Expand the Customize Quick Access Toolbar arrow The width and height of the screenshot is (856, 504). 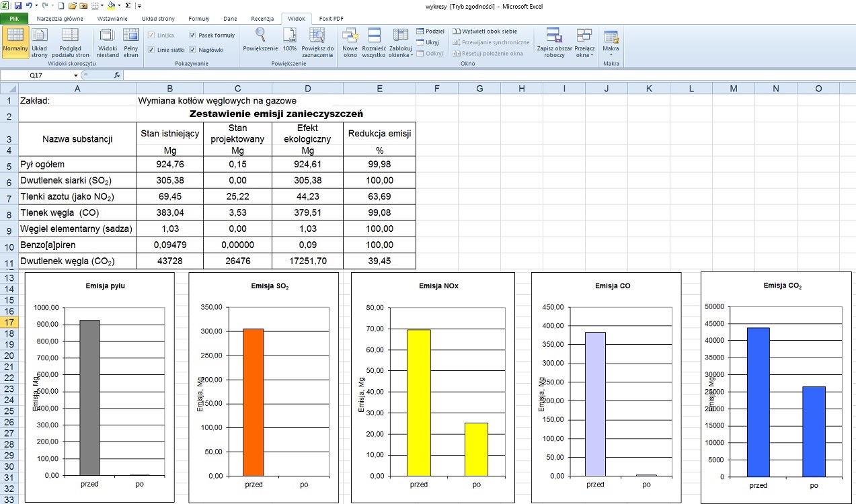139,5
